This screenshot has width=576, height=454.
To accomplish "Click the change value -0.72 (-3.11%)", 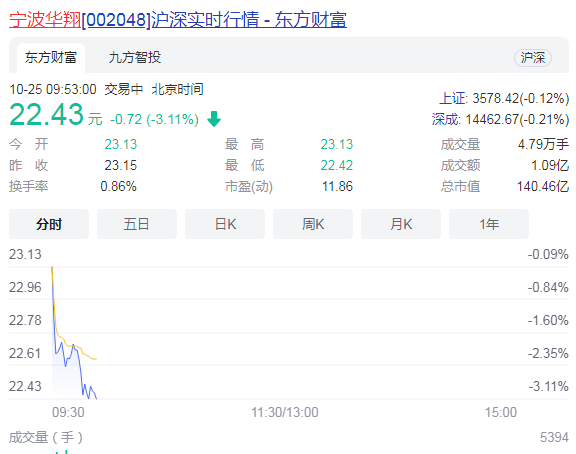I will [154, 119].
